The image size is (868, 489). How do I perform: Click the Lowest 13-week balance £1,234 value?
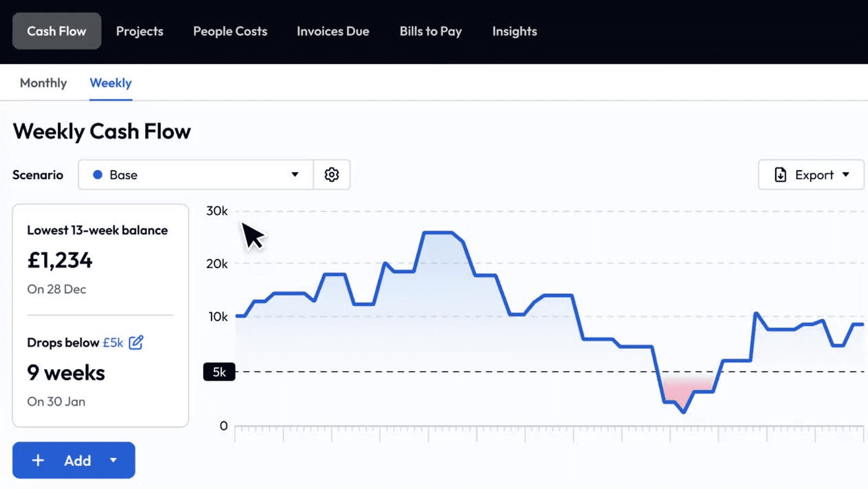60,260
